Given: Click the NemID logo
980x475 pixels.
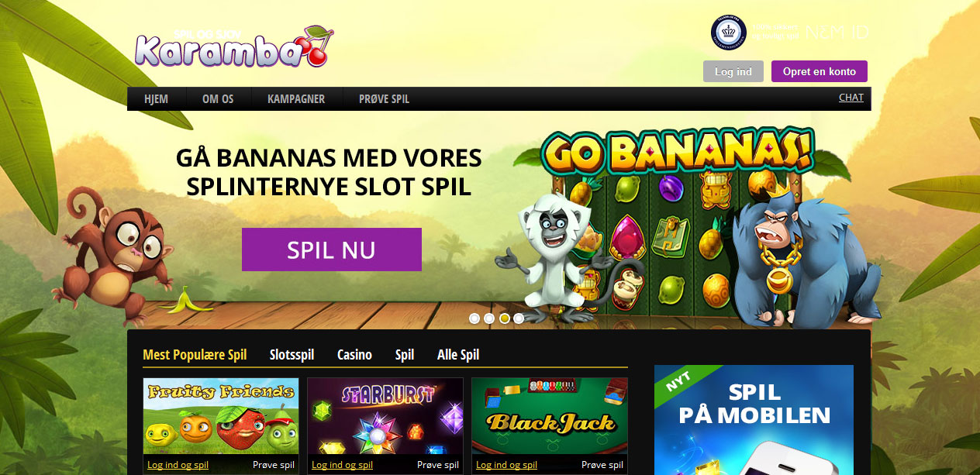Looking at the screenshot, I should 837,33.
